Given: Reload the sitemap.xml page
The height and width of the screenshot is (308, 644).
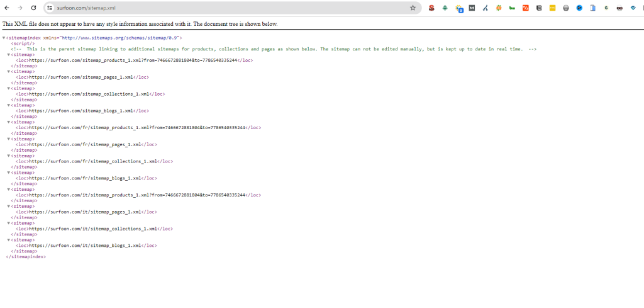Looking at the screenshot, I should point(33,8).
